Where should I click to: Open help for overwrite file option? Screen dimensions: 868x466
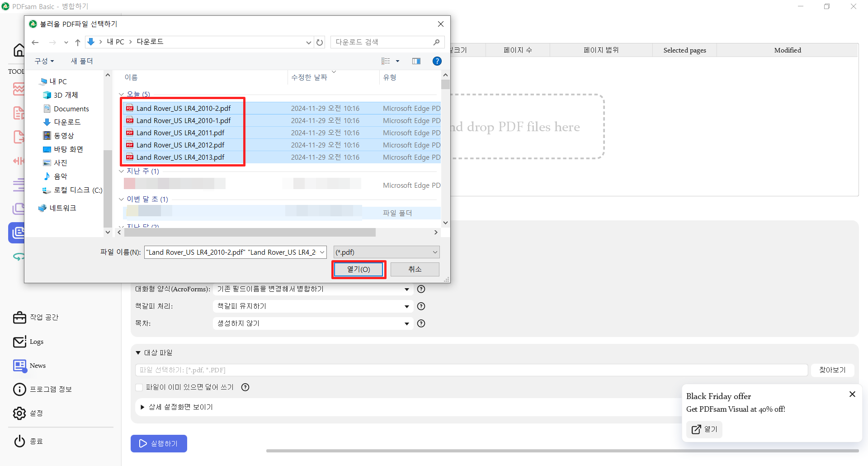(245, 387)
